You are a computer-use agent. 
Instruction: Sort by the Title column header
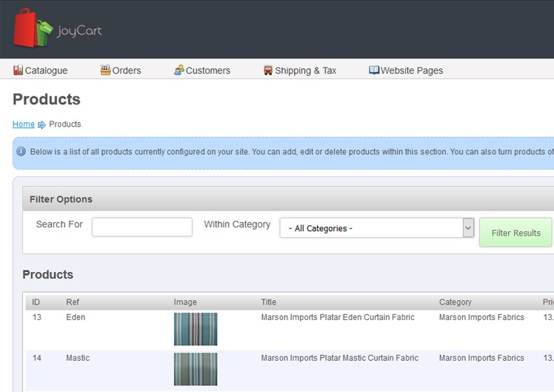click(x=268, y=302)
